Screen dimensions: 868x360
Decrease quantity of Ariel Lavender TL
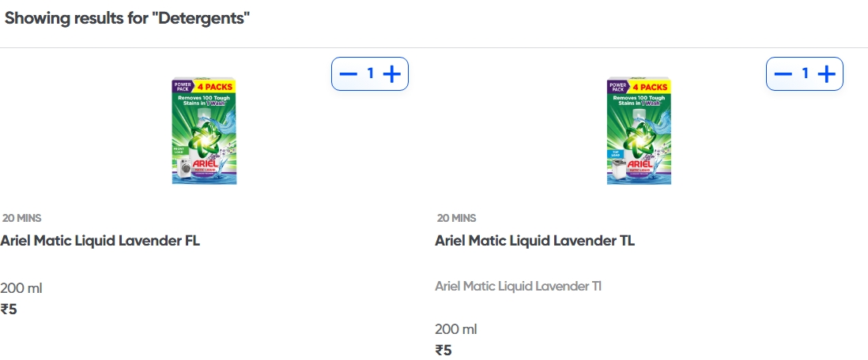(x=783, y=74)
